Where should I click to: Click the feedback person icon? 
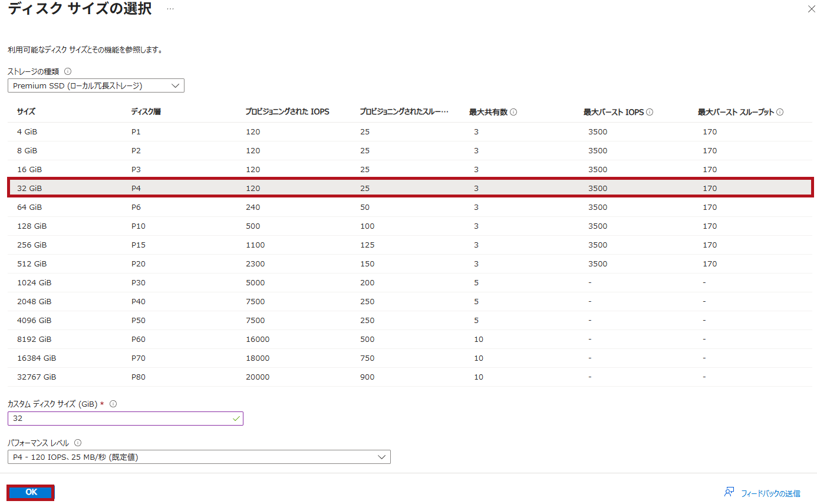(730, 492)
